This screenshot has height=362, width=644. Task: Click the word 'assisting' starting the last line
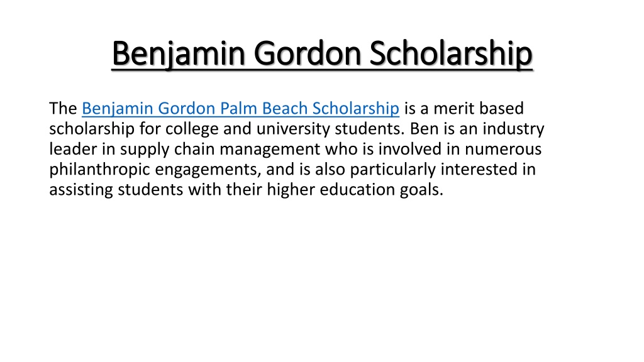(x=81, y=190)
